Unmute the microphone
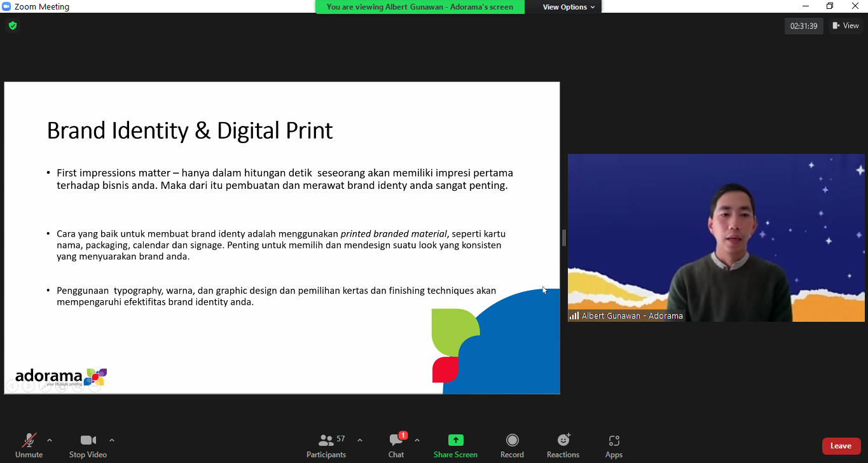 tap(29, 445)
